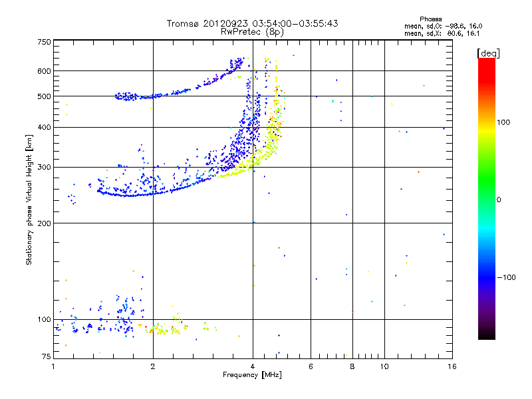The width and height of the screenshot is (532, 399).
Task: Click the y-axis tick label '750'
Action: [x=44, y=42]
